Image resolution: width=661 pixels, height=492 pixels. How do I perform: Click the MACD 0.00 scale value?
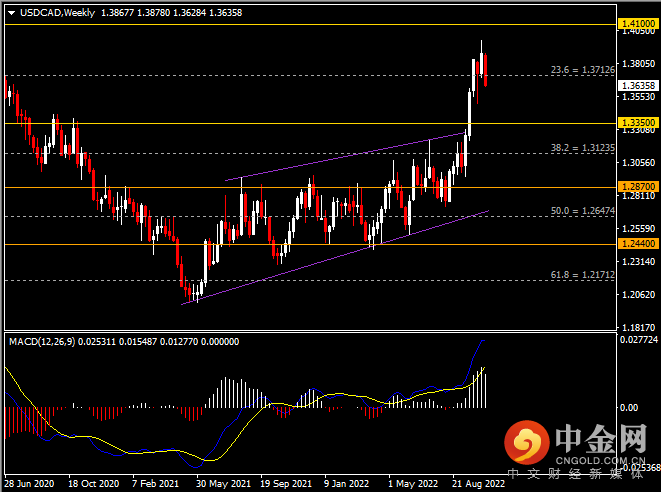[x=629, y=407]
